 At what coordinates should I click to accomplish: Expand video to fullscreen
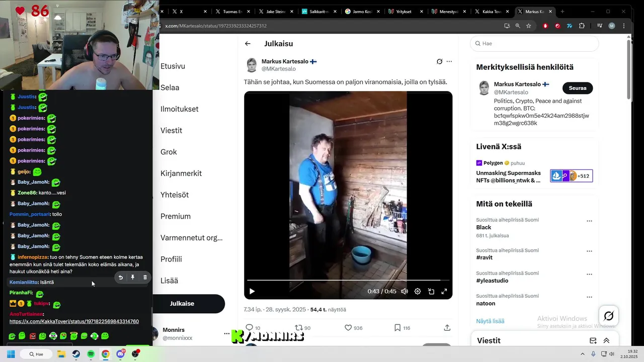tap(444, 291)
